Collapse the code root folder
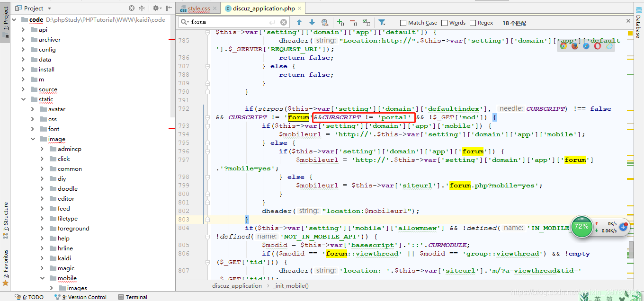The image size is (644, 301). [x=14, y=20]
